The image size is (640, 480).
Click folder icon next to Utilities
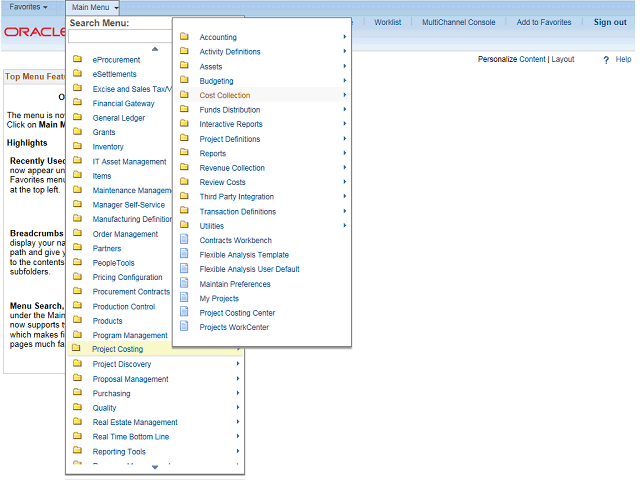[184, 224]
